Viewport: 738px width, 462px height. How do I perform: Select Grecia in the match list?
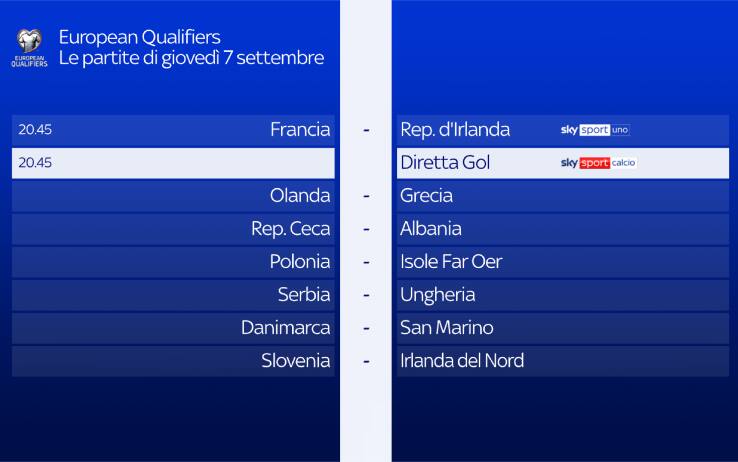tap(426, 196)
